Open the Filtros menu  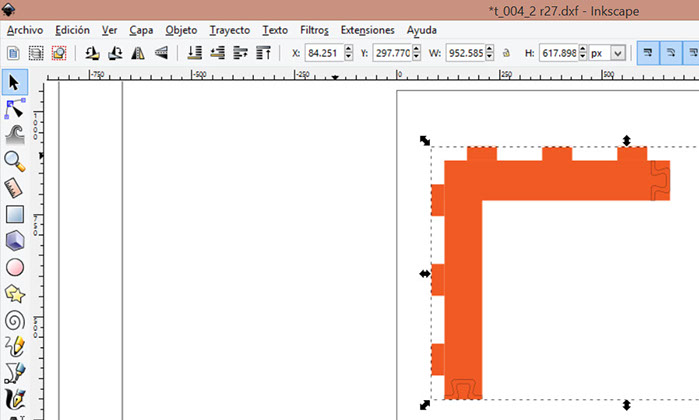pos(314,30)
